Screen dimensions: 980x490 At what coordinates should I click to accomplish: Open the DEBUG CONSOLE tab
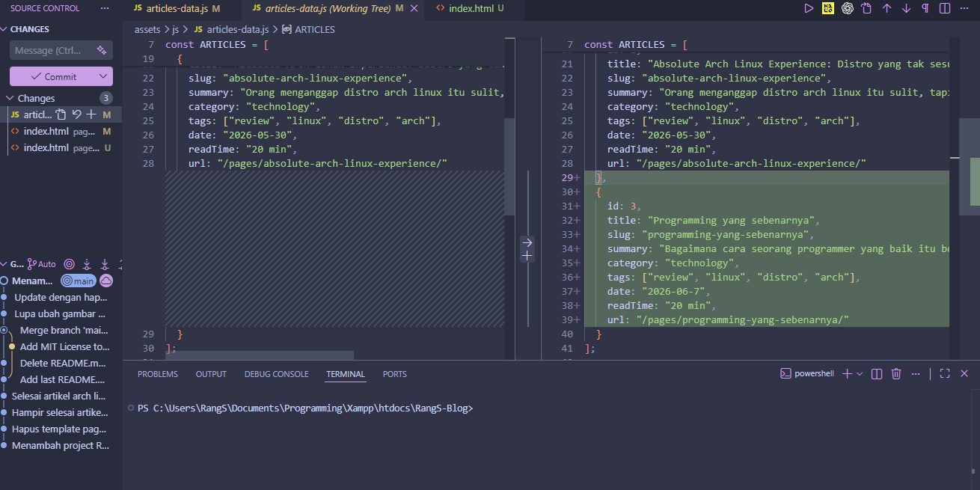tap(276, 374)
